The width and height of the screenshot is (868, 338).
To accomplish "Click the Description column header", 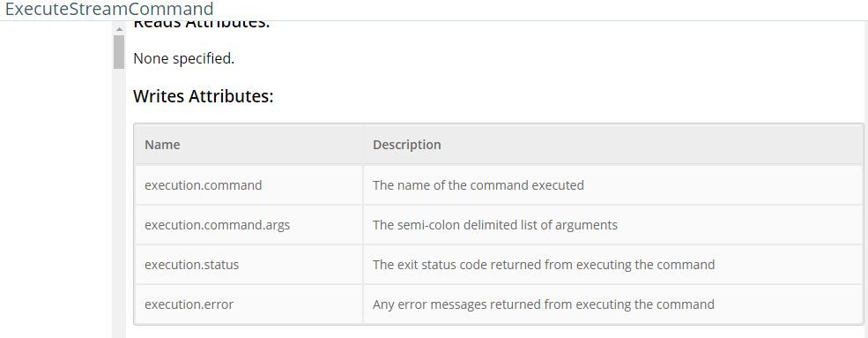I will (407, 145).
